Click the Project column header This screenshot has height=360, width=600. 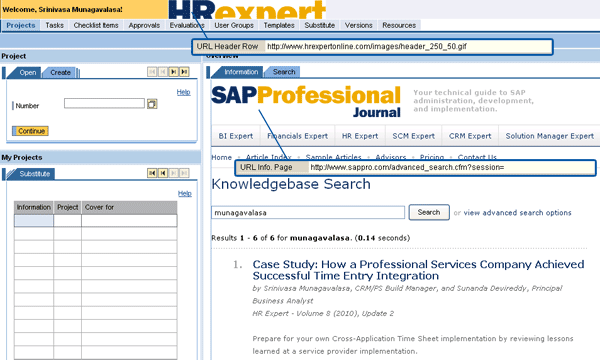(68, 207)
